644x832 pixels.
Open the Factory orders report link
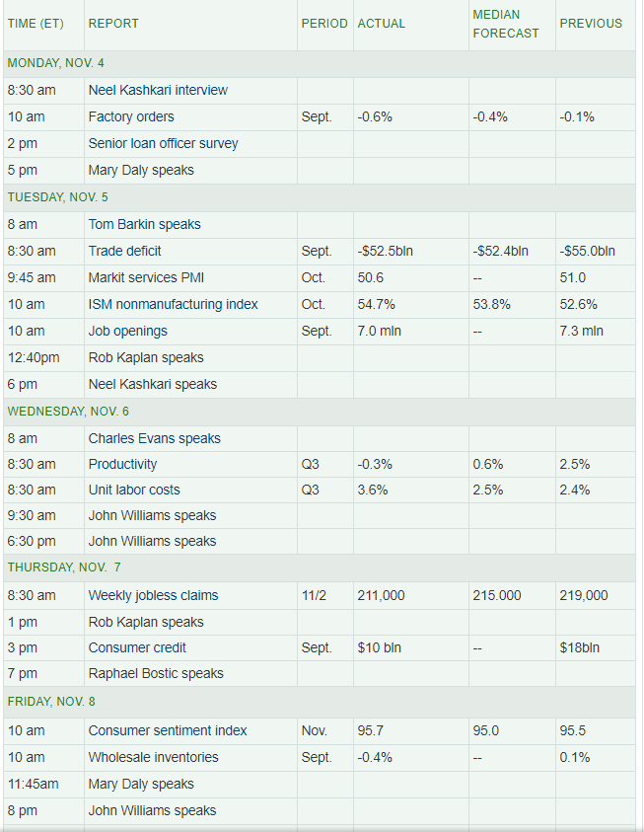[x=131, y=116]
